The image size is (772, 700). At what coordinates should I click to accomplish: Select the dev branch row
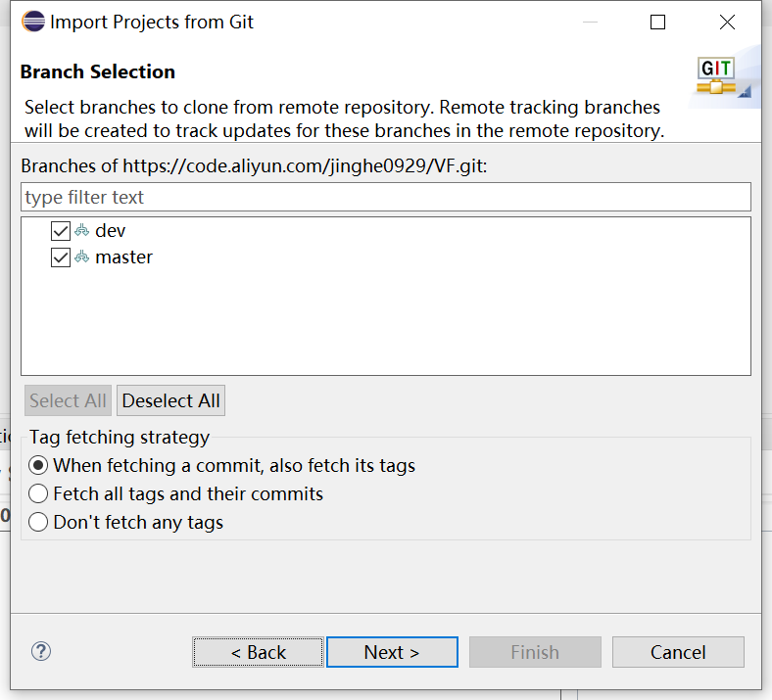pyautogui.click(x=111, y=231)
